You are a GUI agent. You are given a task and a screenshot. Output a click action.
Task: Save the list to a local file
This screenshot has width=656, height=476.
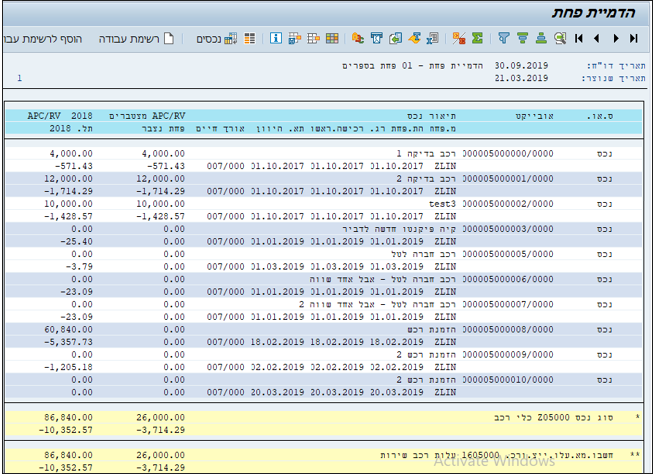pyautogui.click(x=395, y=38)
